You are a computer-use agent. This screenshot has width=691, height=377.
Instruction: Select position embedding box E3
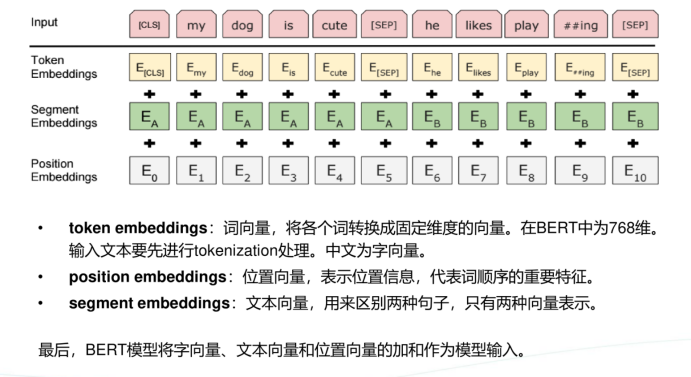(x=289, y=170)
